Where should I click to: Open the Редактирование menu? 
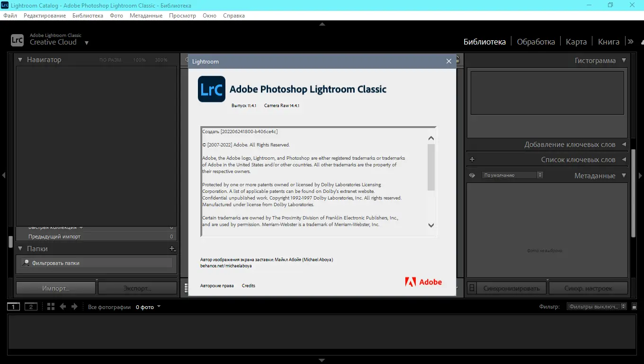pos(45,16)
